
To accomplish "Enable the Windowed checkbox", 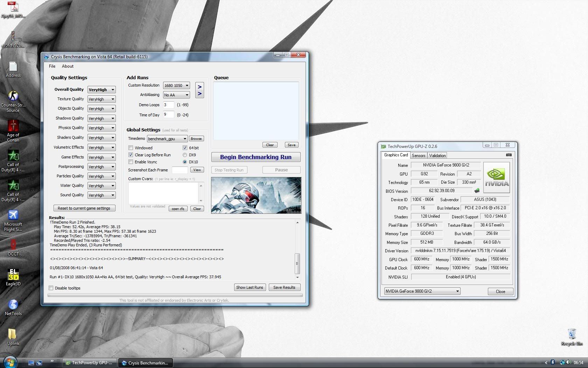I will coord(131,148).
